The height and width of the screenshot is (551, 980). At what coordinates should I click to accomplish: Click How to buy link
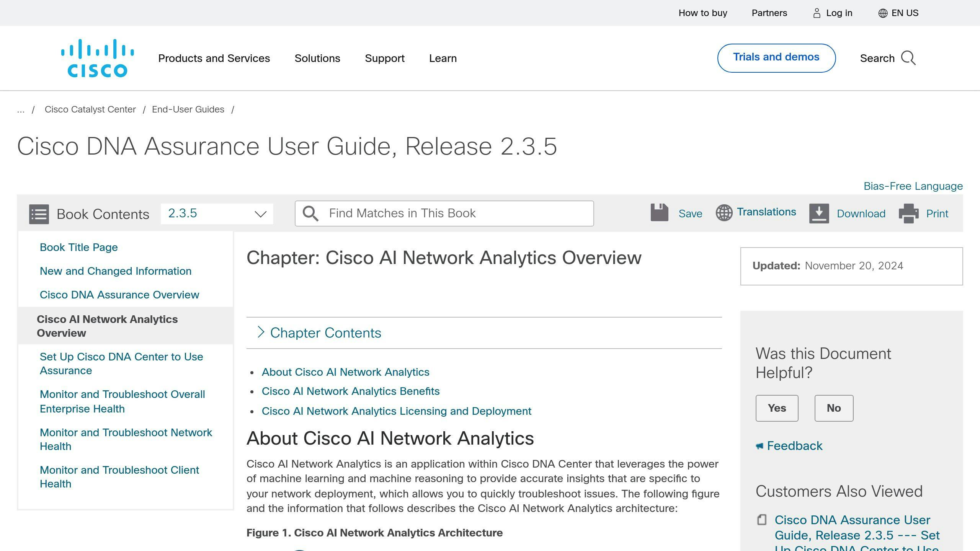pyautogui.click(x=703, y=13)
